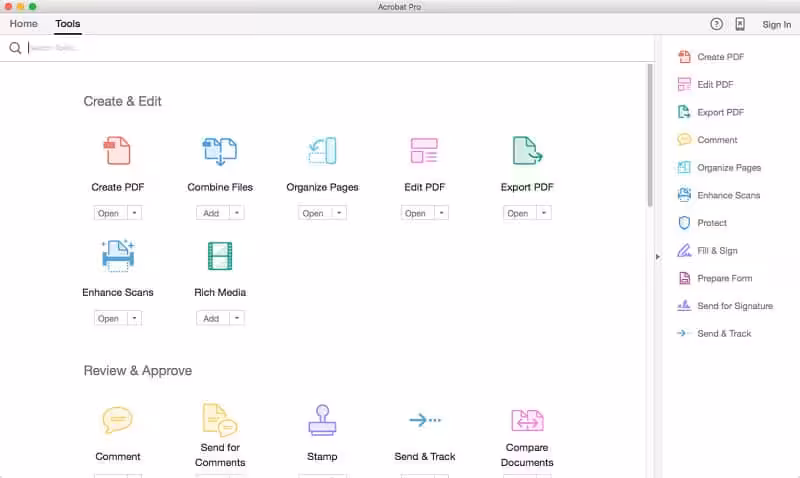The width and height of the screenshot is (800, 478).
Task: Click the Send & Track arrow icon in main grid
Action: [x=424, y=420]
